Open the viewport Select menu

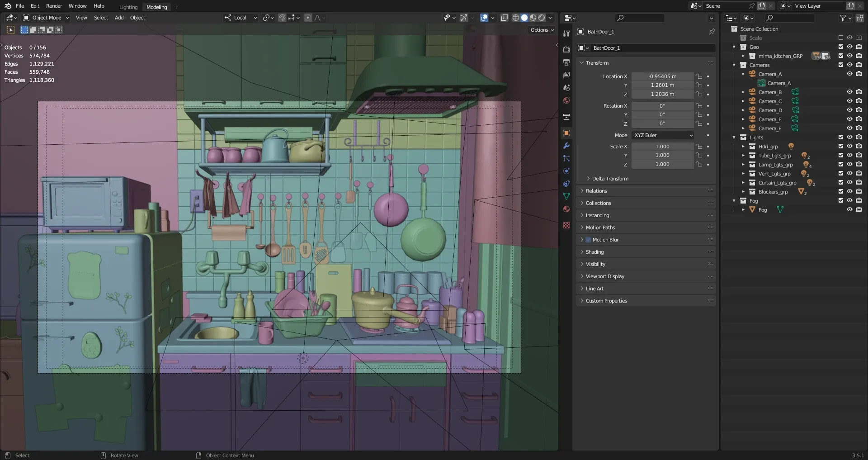(x=101, y=18)
